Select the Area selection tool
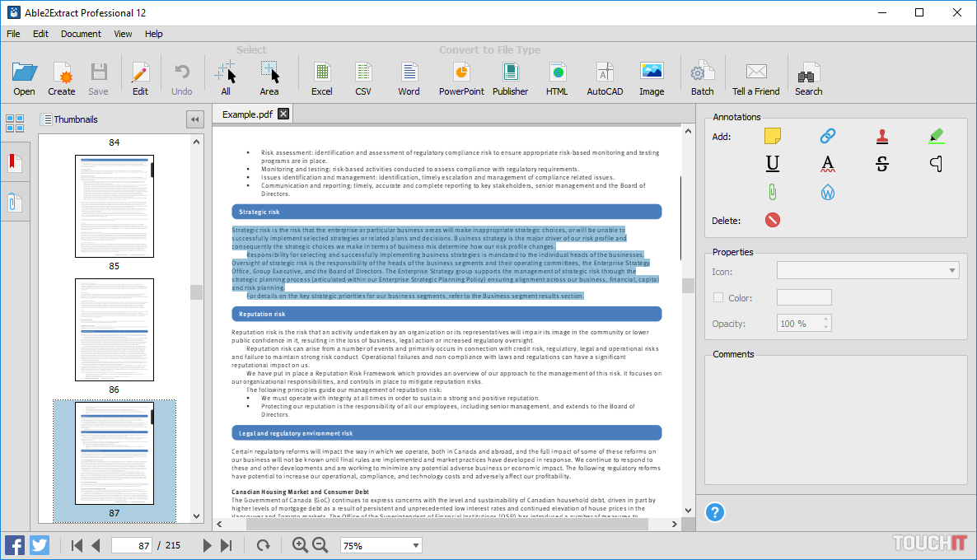Image resolution: width=977 pixels, height=560 pixels. pyautogui.click(x=269, y=78)
